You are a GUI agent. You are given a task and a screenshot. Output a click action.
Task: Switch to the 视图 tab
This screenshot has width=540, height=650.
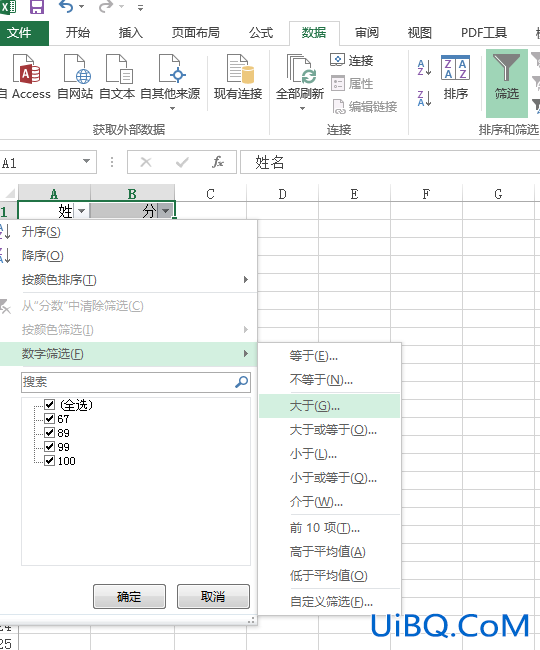click(x=419, y=33)
